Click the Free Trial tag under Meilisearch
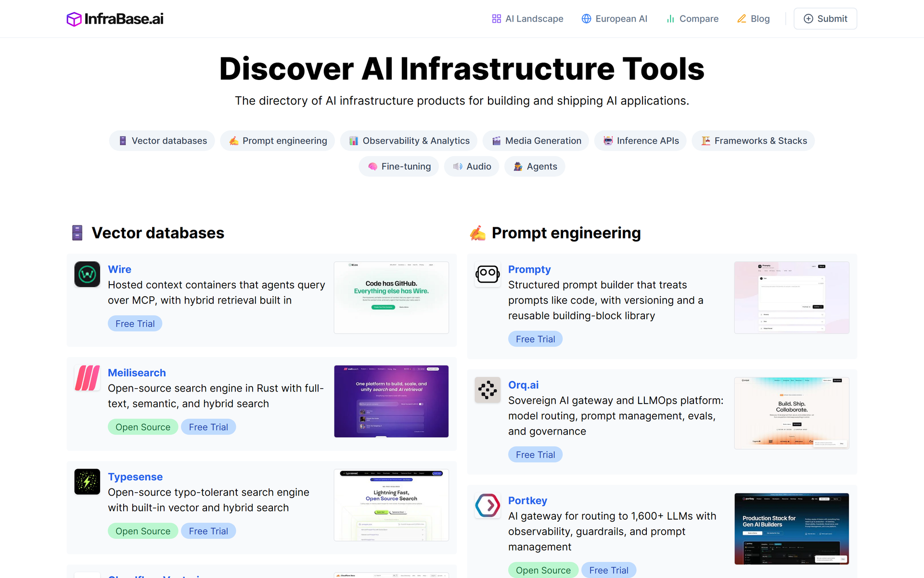 coord(208,427)
